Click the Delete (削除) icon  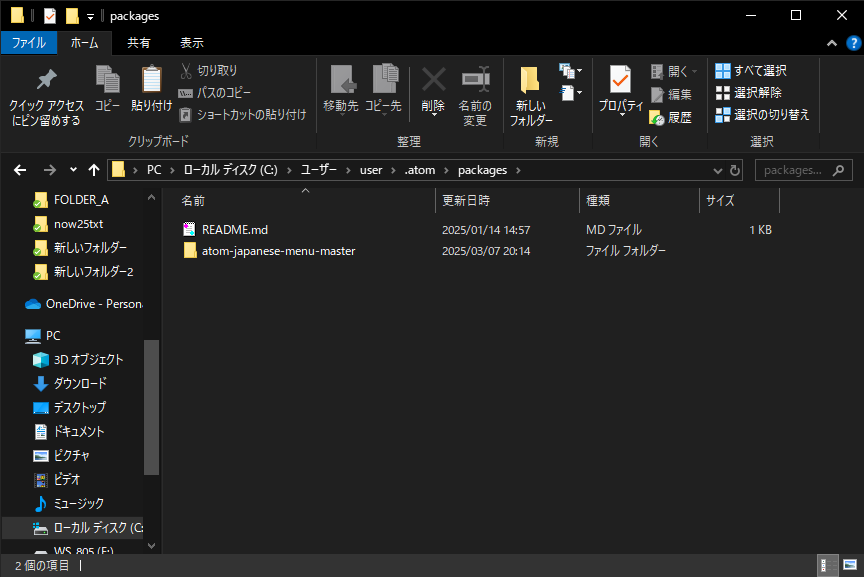tap(433, 89)
